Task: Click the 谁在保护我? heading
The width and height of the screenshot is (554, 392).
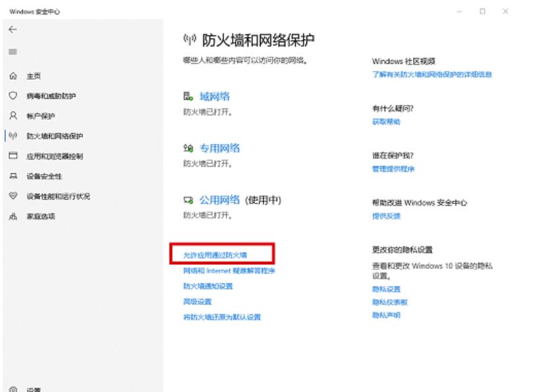Action: coord(393,155)
